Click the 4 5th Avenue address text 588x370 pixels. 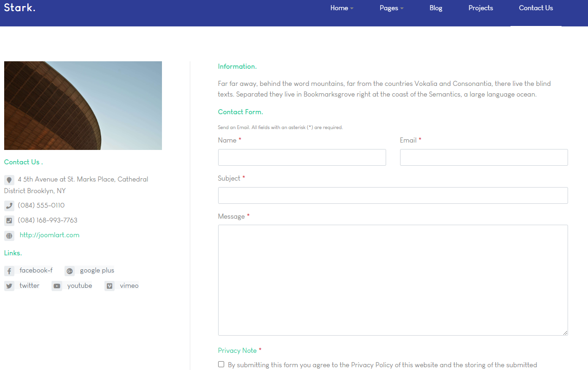76,185
